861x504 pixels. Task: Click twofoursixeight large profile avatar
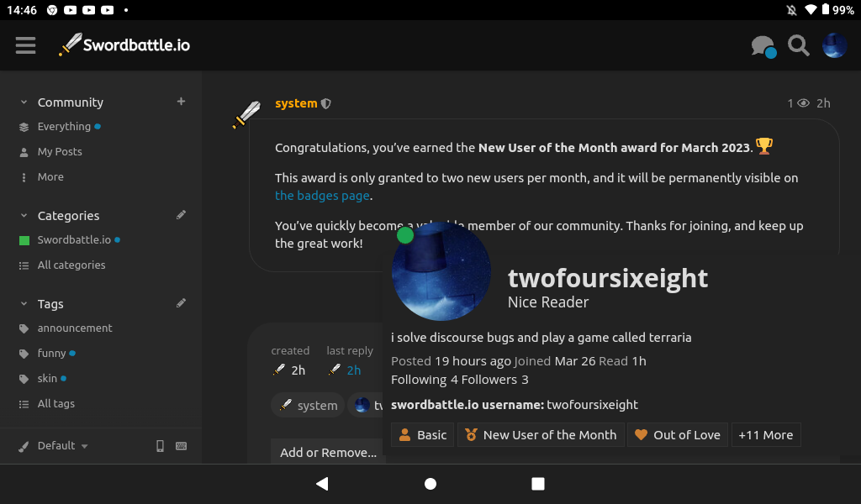click(x=441, y=271)
